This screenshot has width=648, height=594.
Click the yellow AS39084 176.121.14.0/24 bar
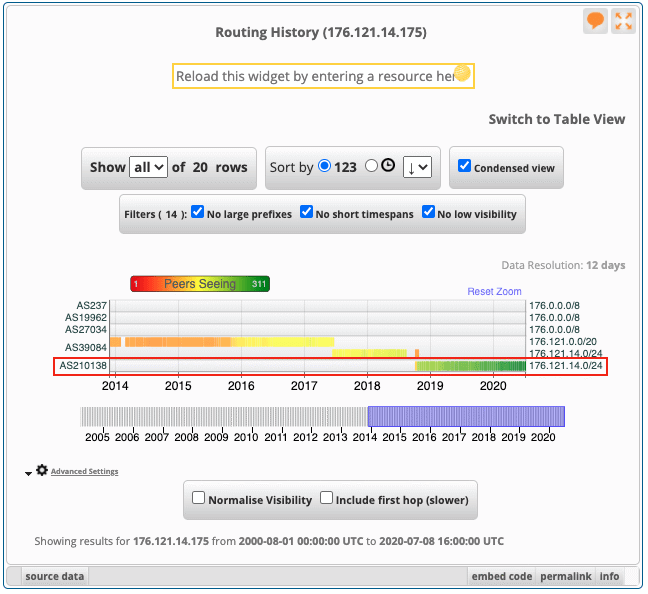coord(369,353)
